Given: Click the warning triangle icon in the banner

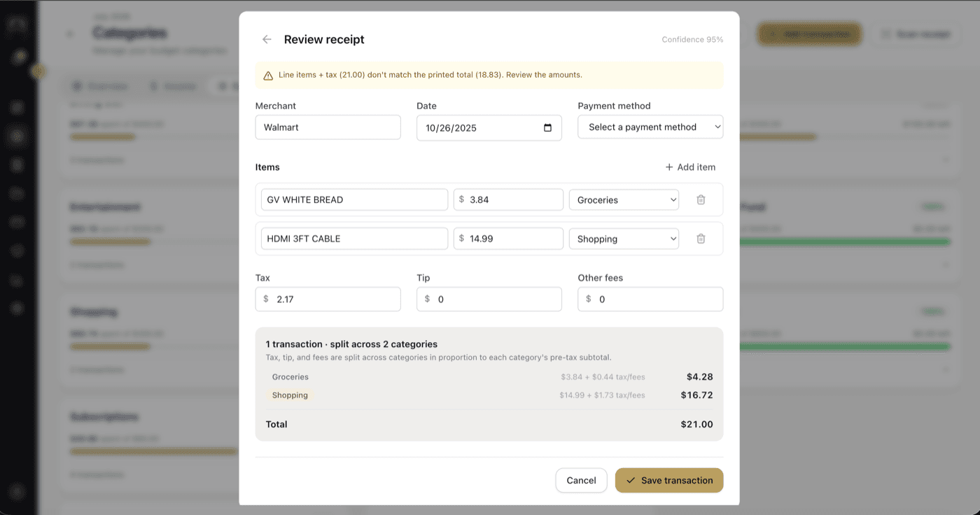Looking at the screenshot, I should (268, 76).
